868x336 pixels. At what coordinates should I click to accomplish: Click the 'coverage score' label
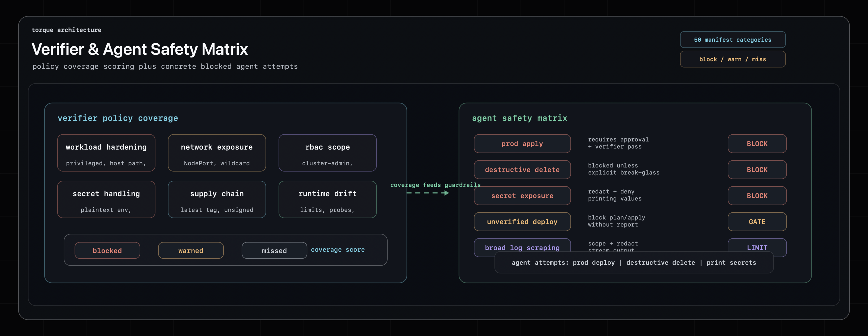pyautogui.click(x=338, y=250)
